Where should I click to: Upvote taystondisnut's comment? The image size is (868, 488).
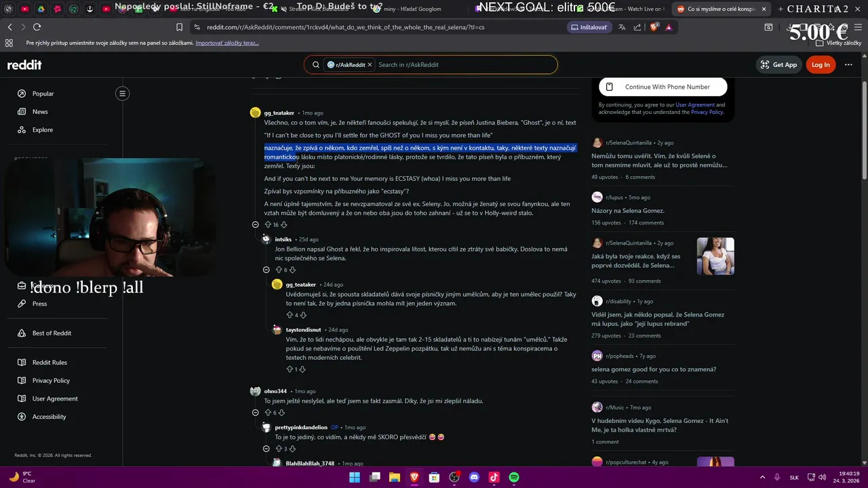290,369
